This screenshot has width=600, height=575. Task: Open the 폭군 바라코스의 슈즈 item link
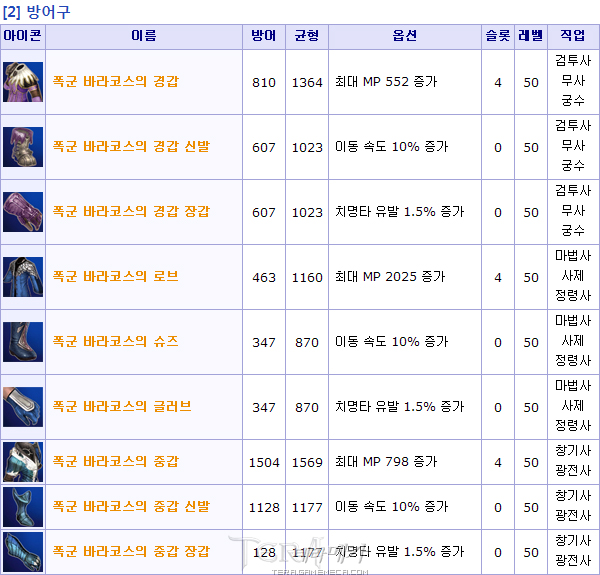click(x=116, y=342)
